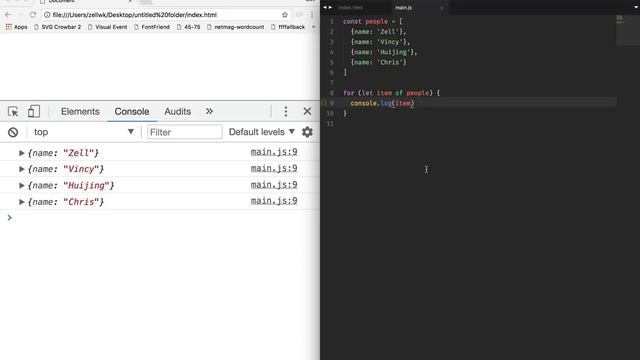Viewport: 640px width, 360px height.
Task: Open Chrome three-dot menu
Action: pos(312,15)
